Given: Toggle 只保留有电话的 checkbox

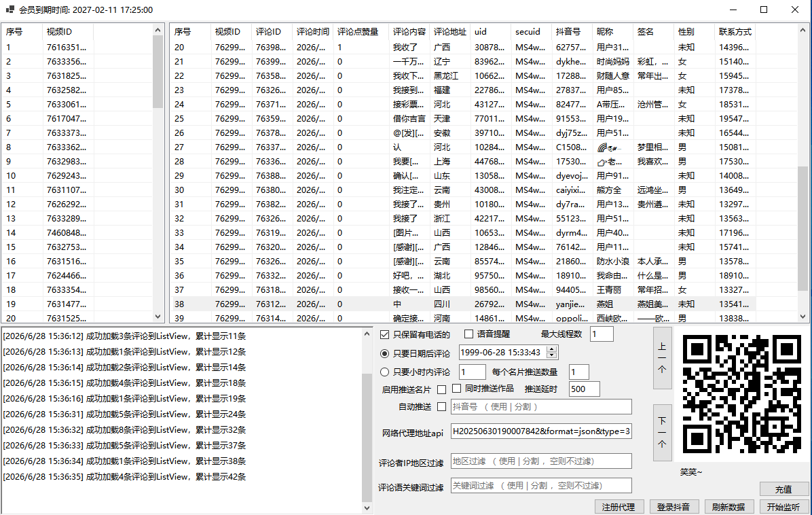Looking at the screenshot, I should pos(384,335).
